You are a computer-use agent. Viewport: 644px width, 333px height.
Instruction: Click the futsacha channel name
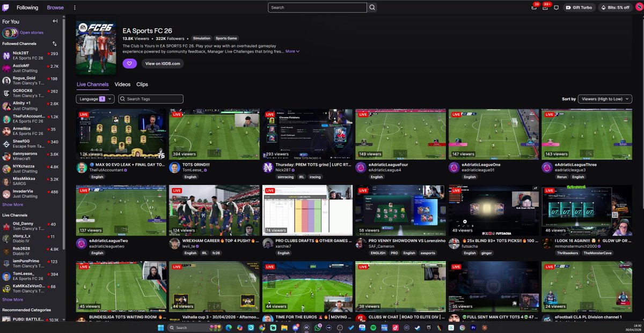(x=471, y=246)
